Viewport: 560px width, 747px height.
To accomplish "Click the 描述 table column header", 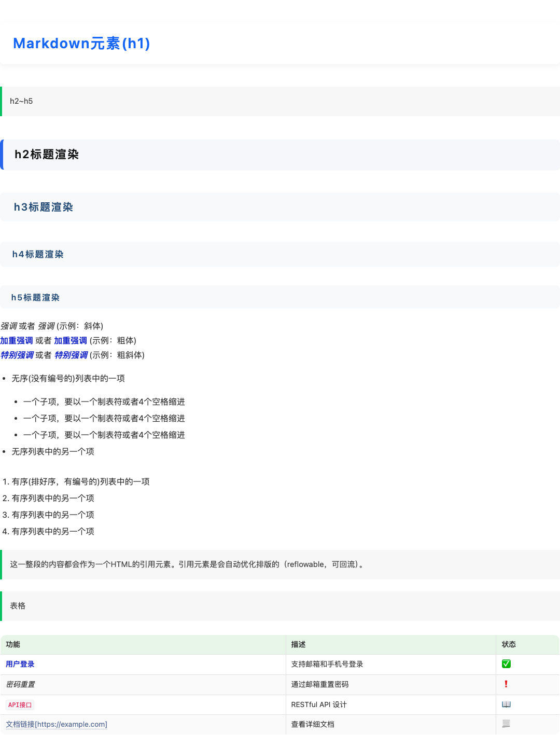I will 298,644.
